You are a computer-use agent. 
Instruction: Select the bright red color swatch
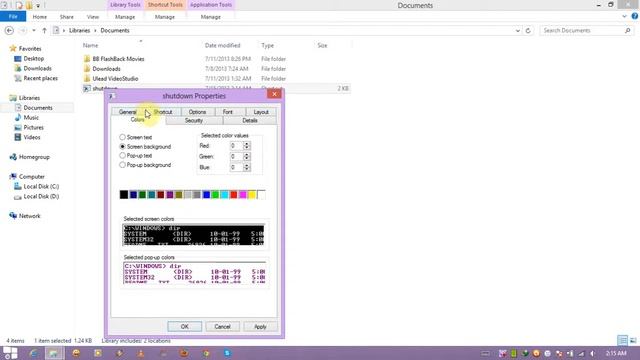(x=233, y=195)
